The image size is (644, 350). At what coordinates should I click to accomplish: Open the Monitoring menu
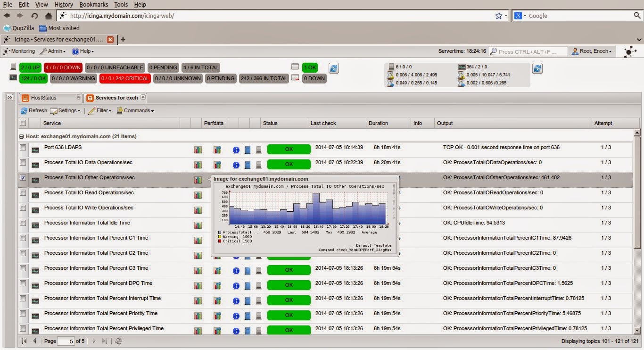click(19, 51)
